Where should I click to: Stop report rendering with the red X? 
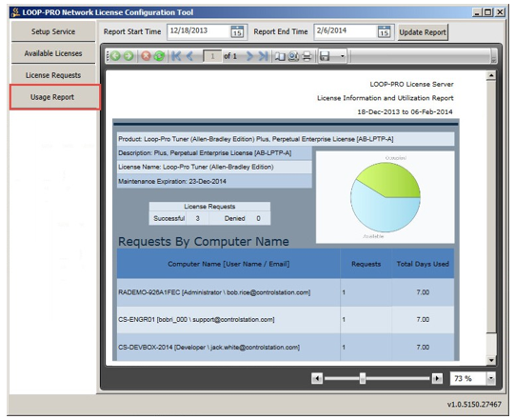146,56
